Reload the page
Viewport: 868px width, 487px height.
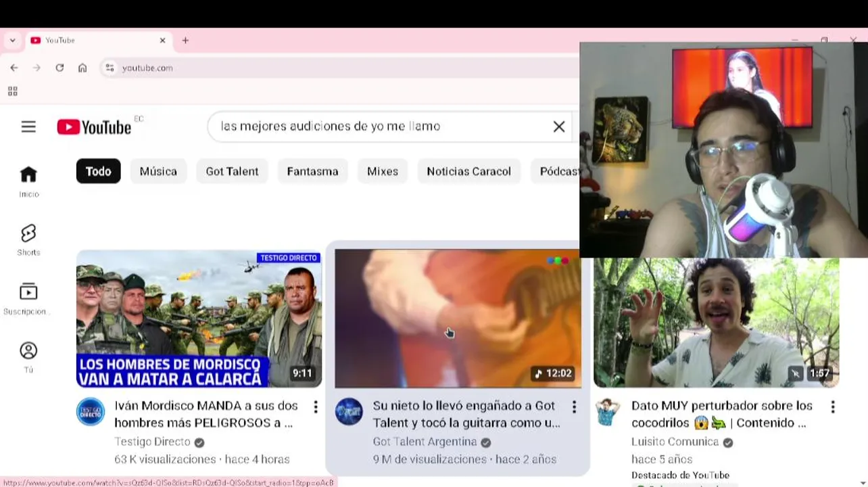click(59, 68)
